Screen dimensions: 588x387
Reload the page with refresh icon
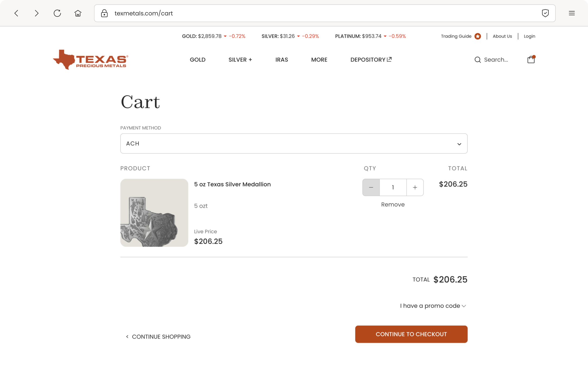(x=57, y=13)
